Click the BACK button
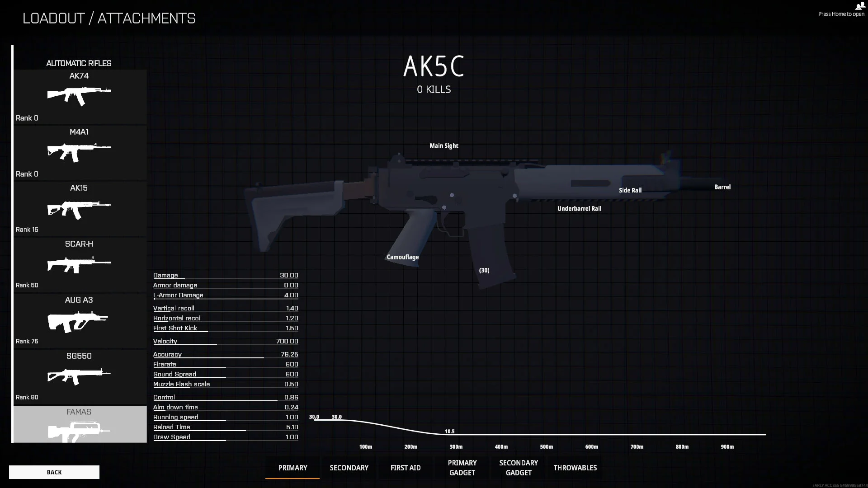This screenshot has width=868, height=488. point(54,472)
